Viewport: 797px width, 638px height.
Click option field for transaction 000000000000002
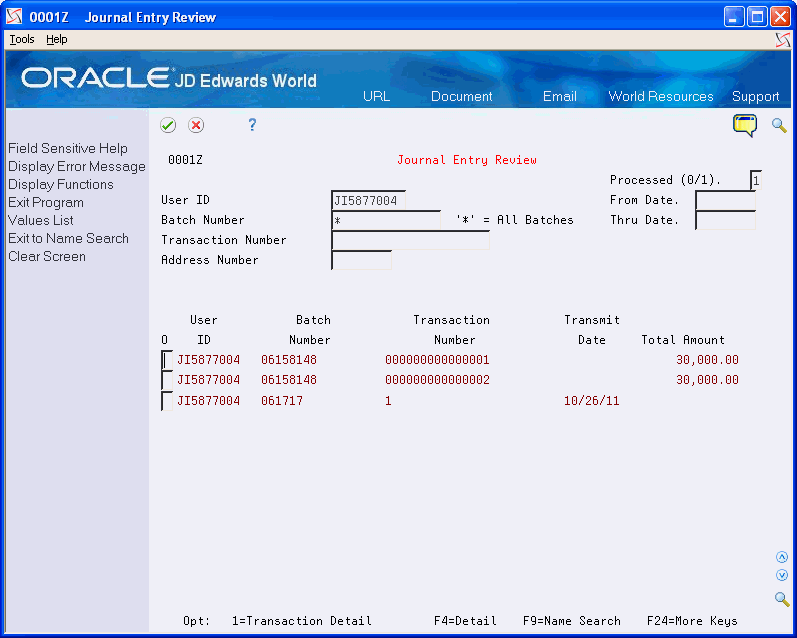[167, 380]
